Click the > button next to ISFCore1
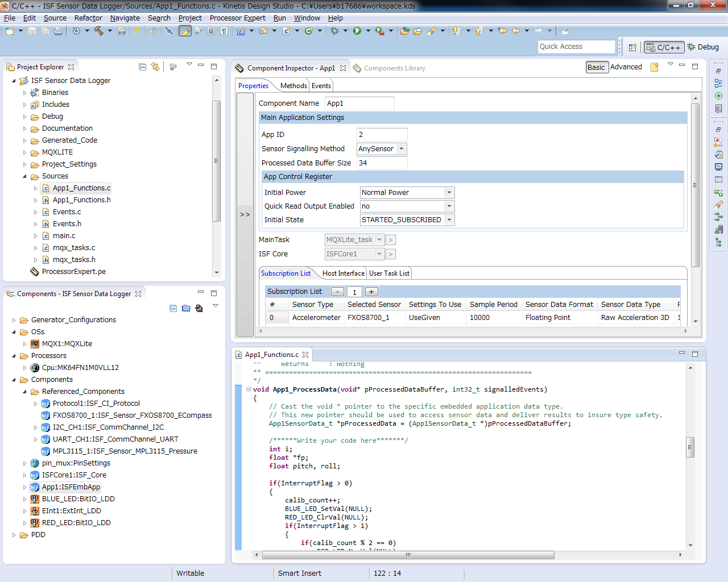728x582 pixels. pos(391,254)
